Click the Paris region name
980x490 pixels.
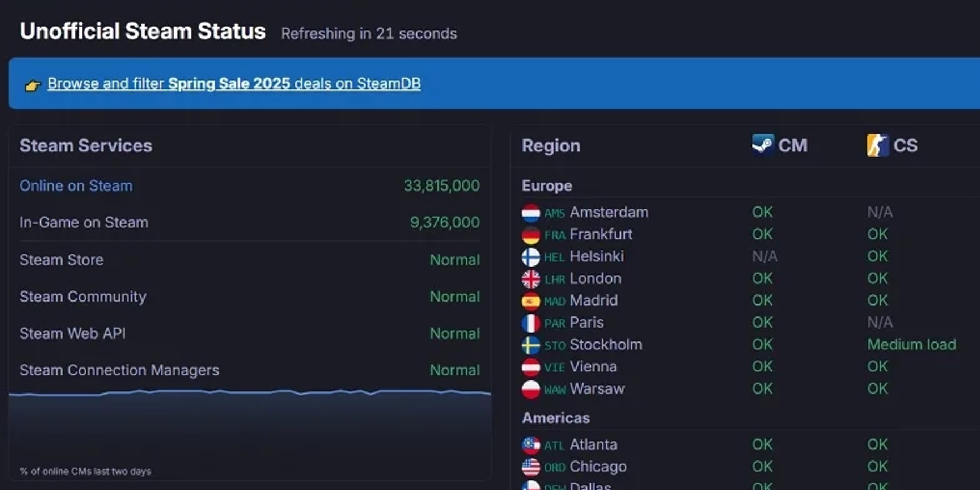[x=586, y=322]
